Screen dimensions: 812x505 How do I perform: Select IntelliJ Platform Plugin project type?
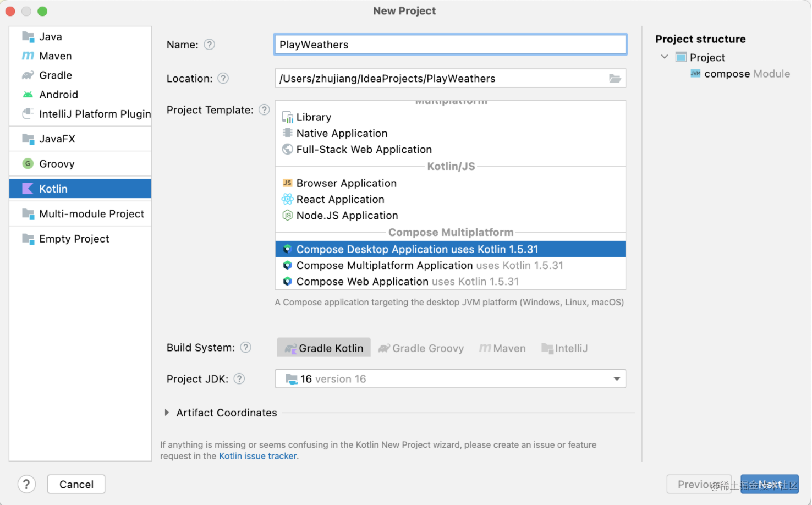80,114
